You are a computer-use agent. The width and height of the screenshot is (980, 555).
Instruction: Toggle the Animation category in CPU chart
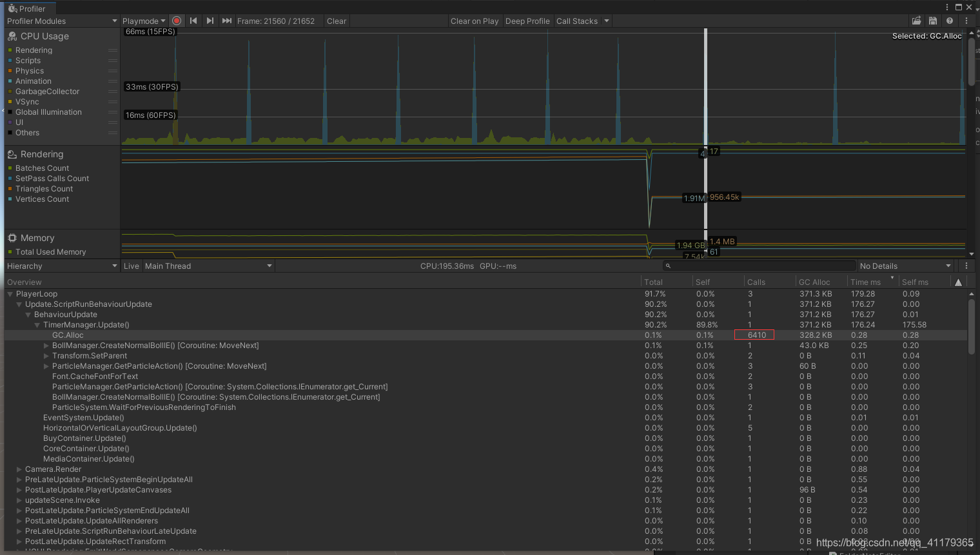(x=10, y=81)
